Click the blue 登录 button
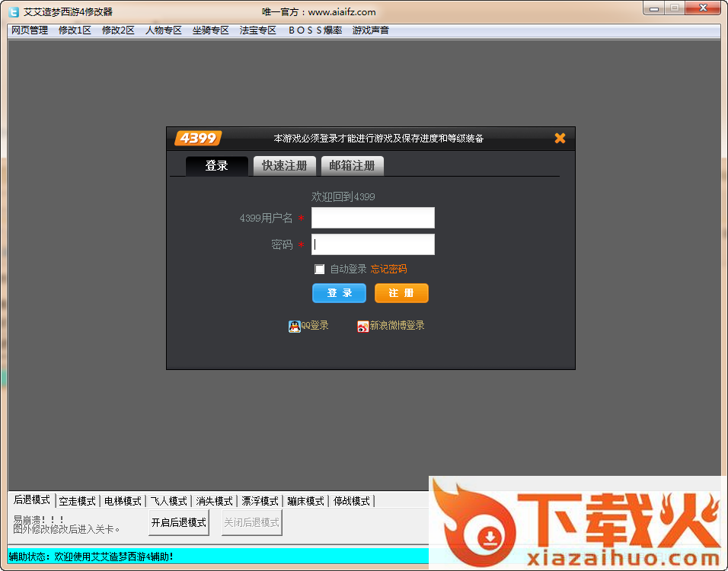 [x=339, y=293]
